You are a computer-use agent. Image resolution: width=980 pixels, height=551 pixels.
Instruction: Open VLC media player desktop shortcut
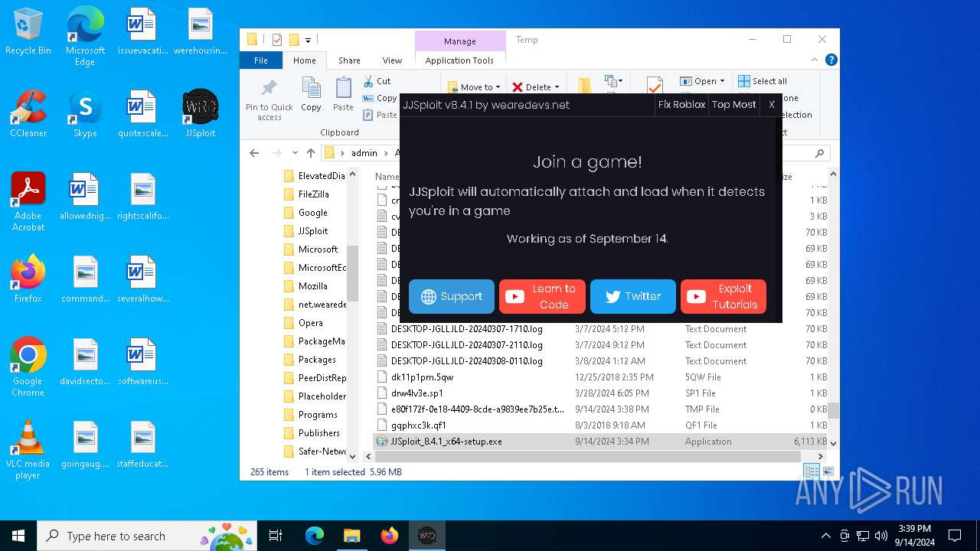coord(28,450)
